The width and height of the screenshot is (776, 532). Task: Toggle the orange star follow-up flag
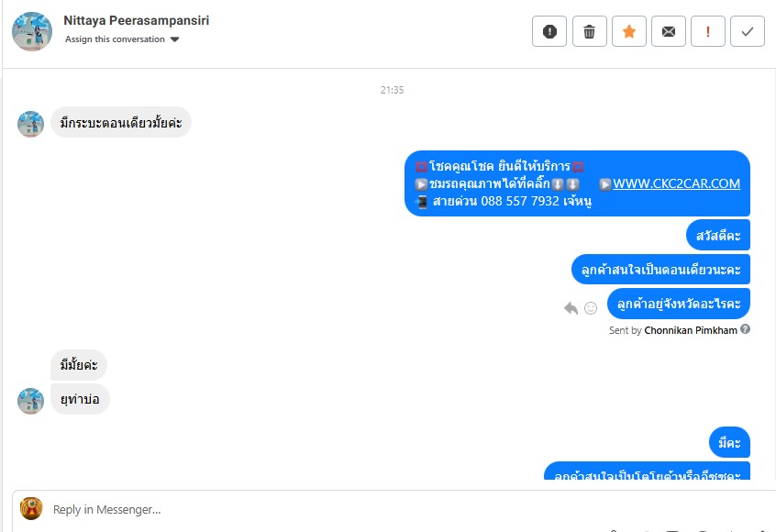[629, 31]
